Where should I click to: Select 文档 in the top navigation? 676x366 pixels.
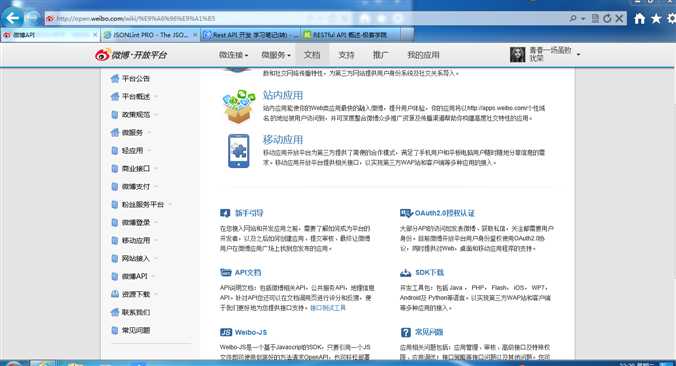pyautogui.click(x=312, y=55)
